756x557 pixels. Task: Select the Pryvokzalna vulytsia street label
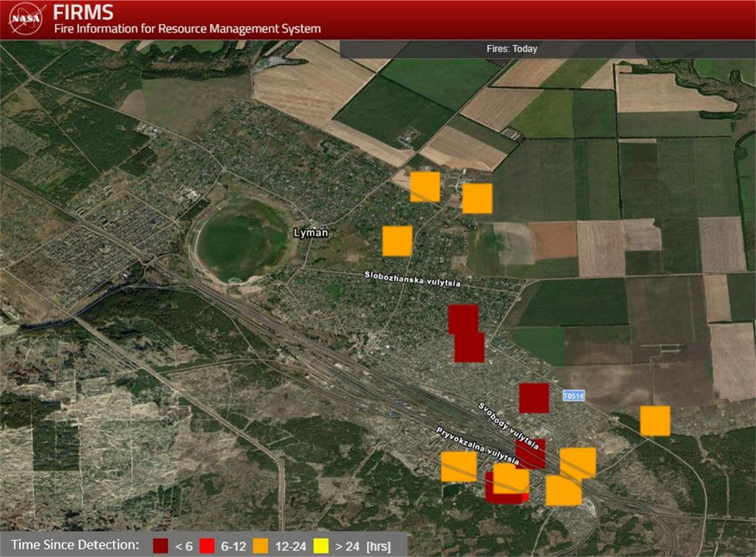click(477, 445)
